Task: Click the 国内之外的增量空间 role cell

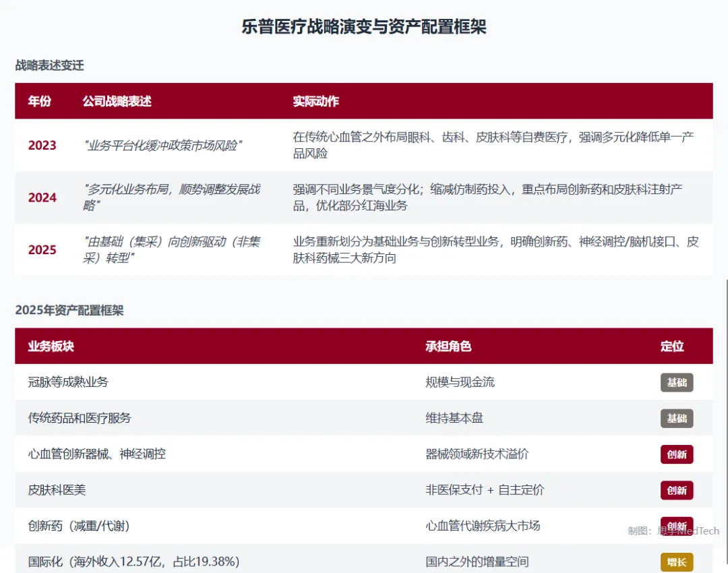Action: point(477,562)
